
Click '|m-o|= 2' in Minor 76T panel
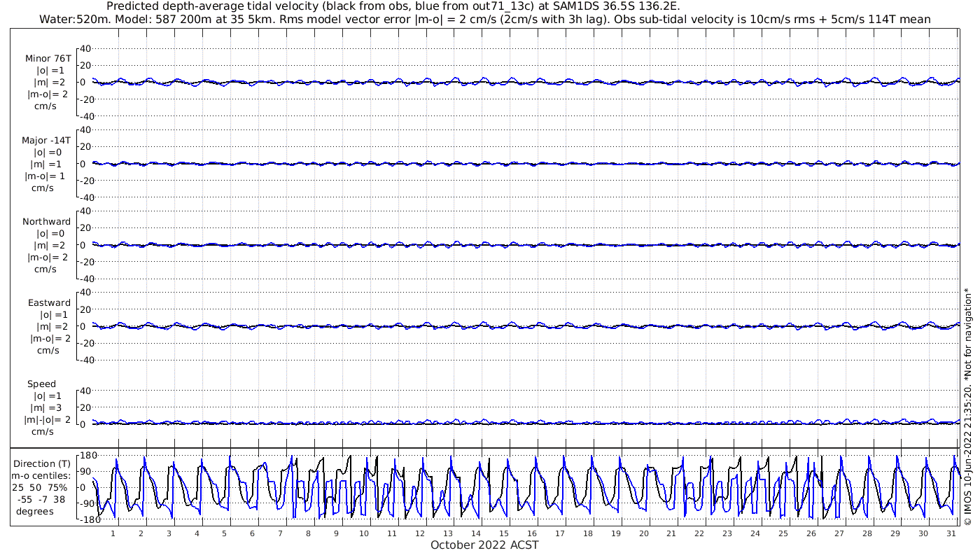(x=48, y=94)
